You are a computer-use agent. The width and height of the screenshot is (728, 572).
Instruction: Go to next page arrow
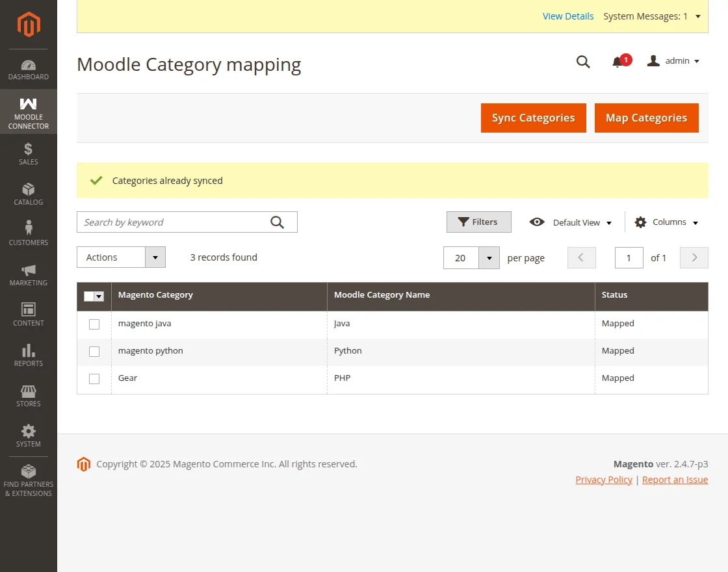[x=694, y=257]
